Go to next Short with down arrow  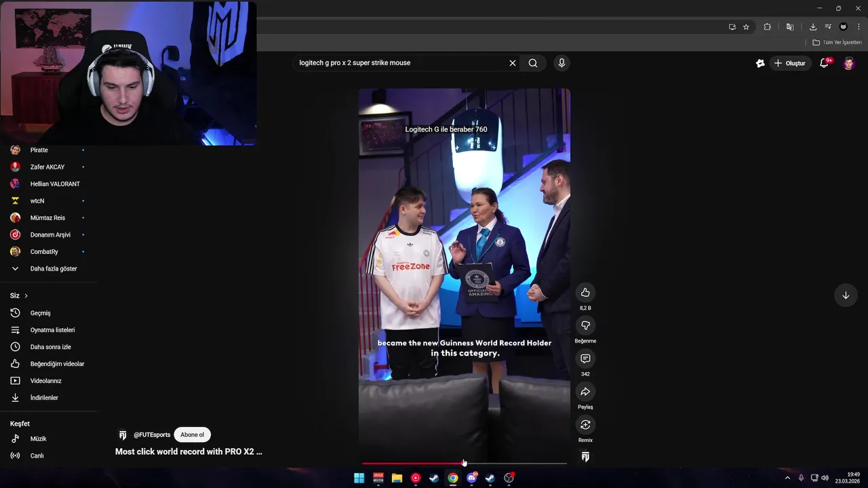point(846,296)
